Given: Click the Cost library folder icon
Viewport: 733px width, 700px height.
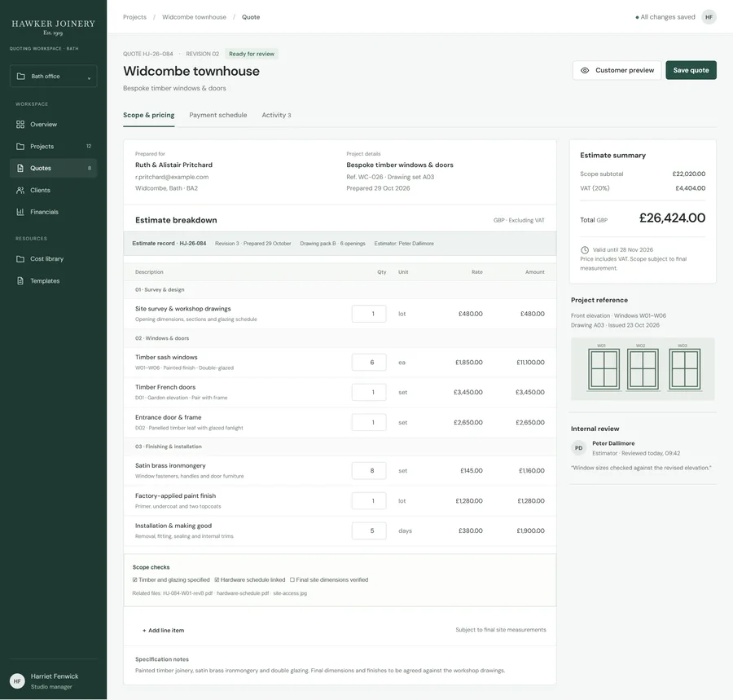Looking at the screenshot, I should pyautogui.click(x=20, y=259).
